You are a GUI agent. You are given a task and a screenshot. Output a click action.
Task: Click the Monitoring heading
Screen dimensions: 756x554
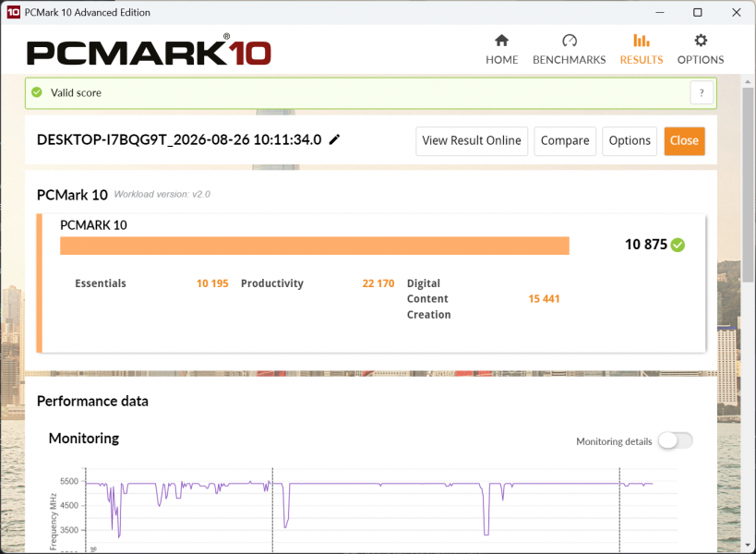click(x=84, y=439)
